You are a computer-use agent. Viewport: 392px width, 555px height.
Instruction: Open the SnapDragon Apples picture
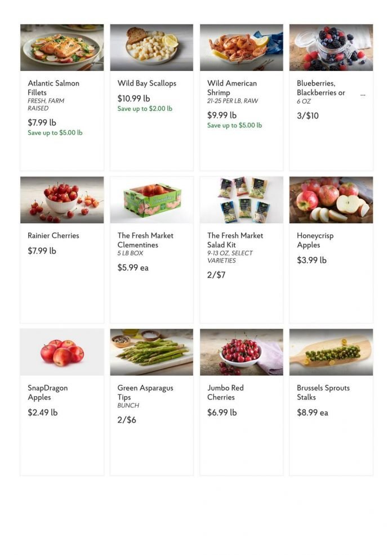tap(61, 352)
